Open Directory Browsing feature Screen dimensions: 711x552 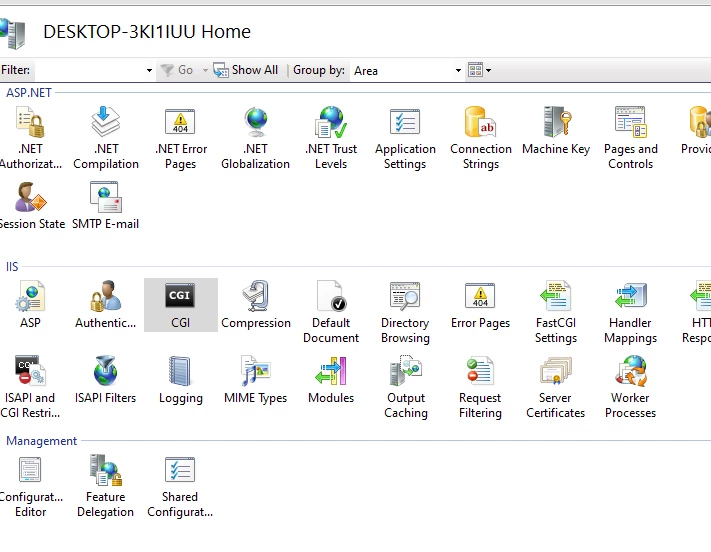pyautogui.click(x=405, y=312)
